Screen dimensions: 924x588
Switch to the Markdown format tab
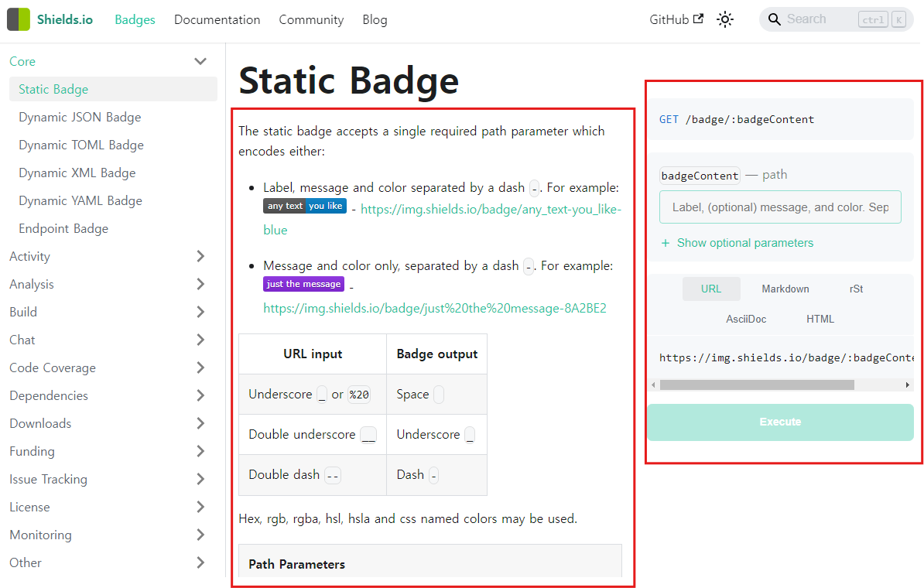coord(785,289)
